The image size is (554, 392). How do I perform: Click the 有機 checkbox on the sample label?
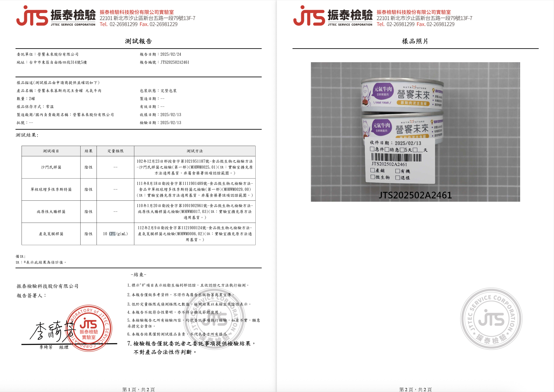(x=398, y=171)
